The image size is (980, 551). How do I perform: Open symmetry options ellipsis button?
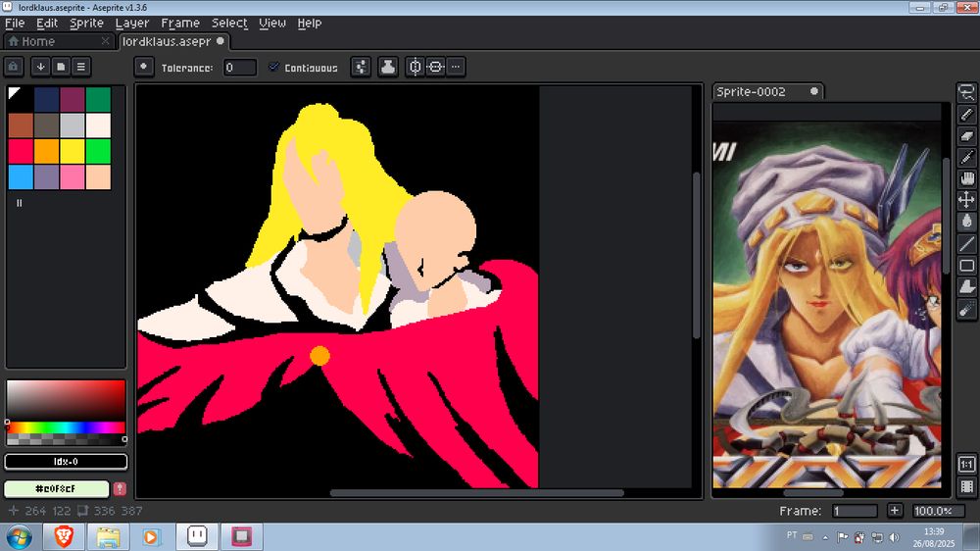[456, 67]
